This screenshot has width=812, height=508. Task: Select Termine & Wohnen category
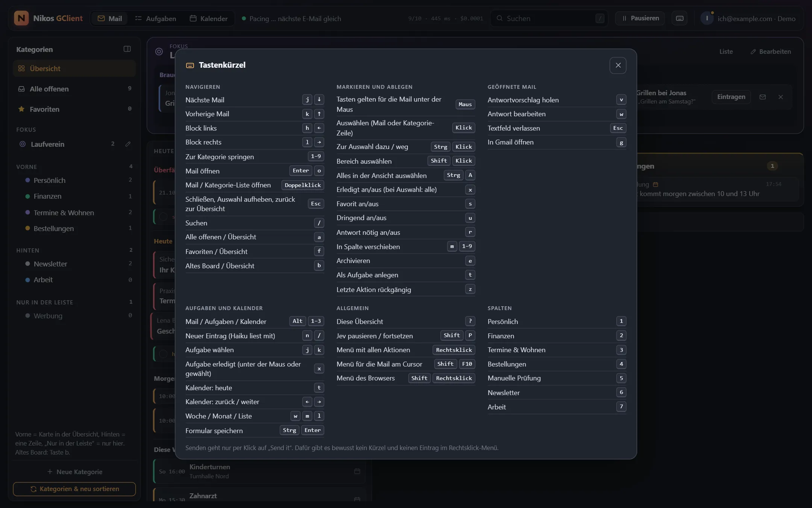[x=74, y=213]
